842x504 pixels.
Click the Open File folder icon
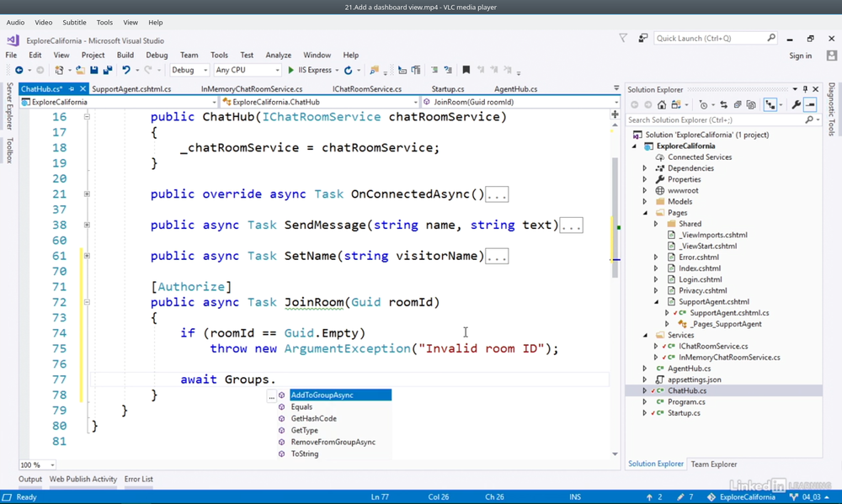[x=80, y=70]
